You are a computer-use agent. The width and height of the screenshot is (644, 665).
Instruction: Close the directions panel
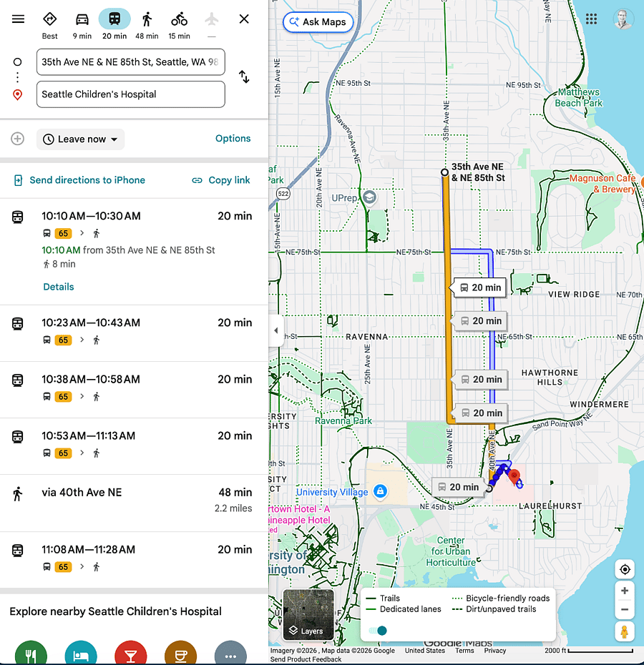244,19
